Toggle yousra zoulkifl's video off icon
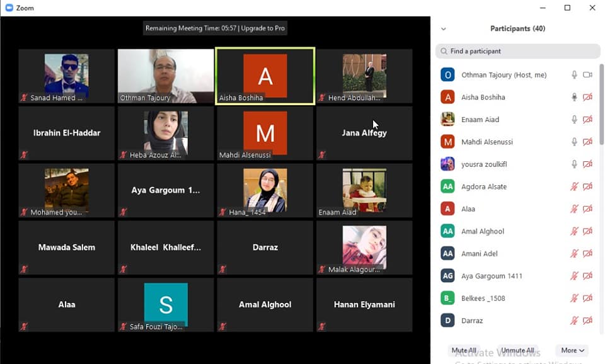This screenshot has width=605, height=364. tap(587, 164)
